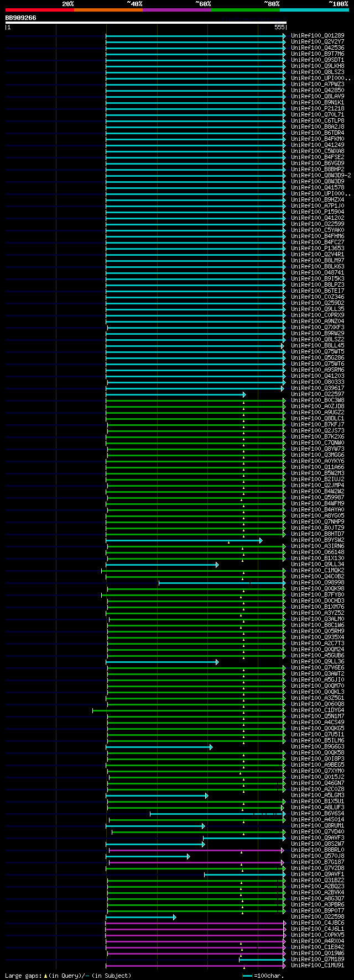
Task: Click the UniRef100_A5GUB6 label
Action: [317, 655]
